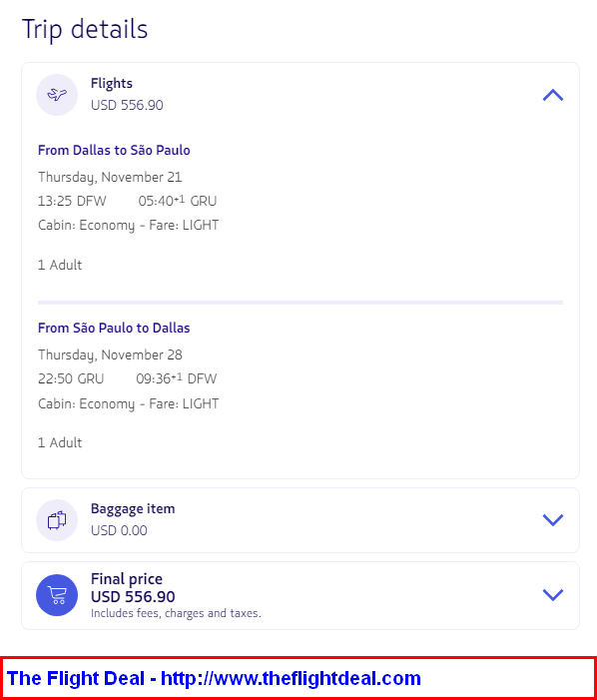Click Thursday, November 28 return date

click(110, 354)
